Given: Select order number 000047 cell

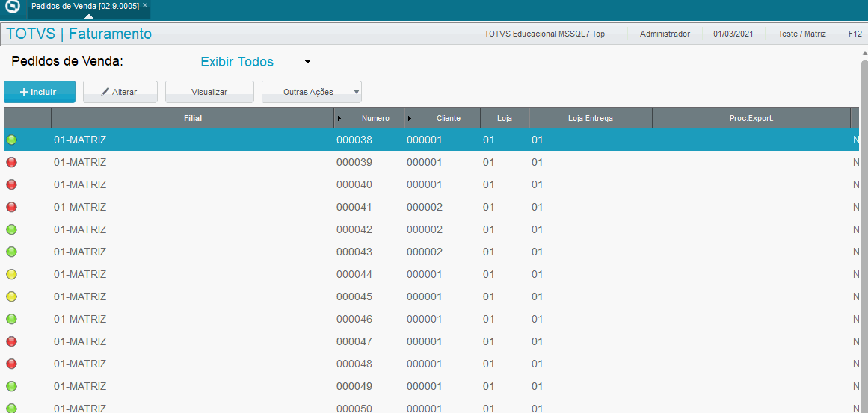Looking at the screenshot, I should tap(354, 342).
